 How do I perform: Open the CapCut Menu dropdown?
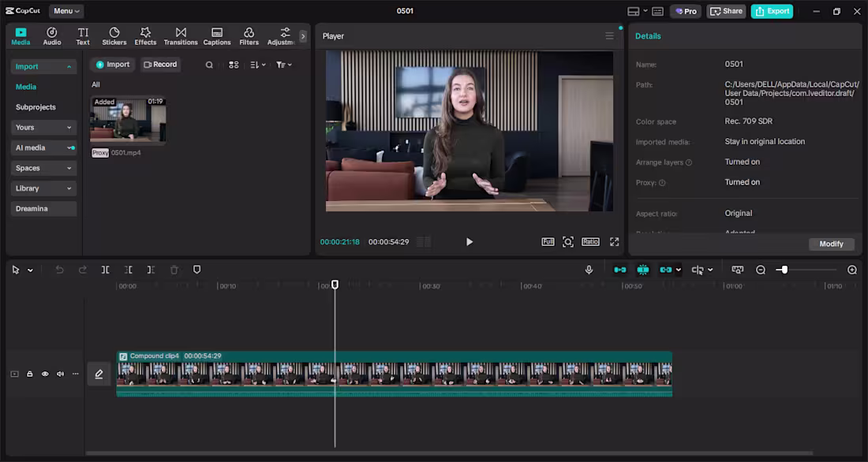66,10
